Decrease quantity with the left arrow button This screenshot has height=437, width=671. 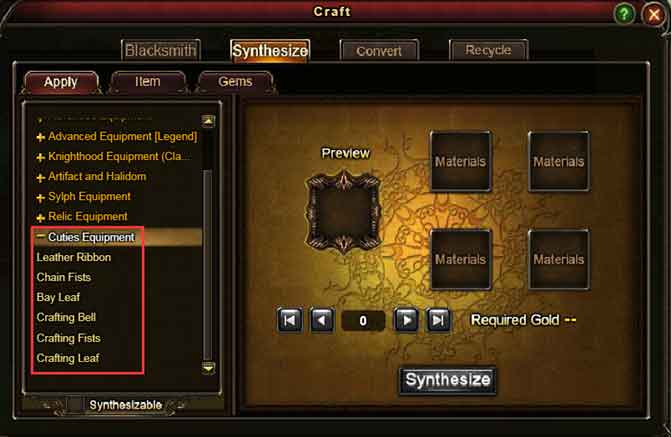pos(322,320)
